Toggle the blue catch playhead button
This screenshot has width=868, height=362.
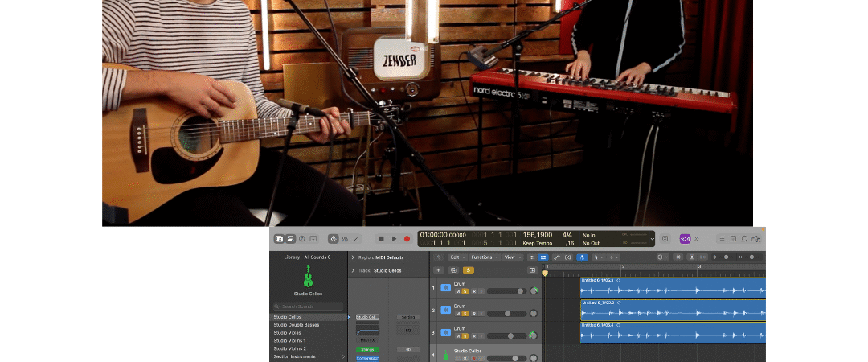[583, 257]
